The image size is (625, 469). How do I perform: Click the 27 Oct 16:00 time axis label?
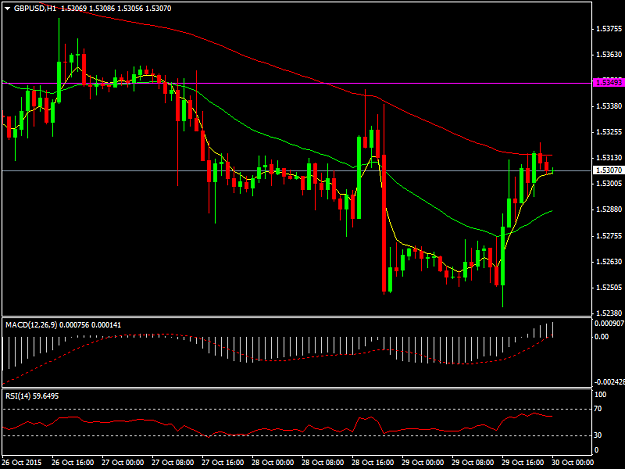click(223, 463)
